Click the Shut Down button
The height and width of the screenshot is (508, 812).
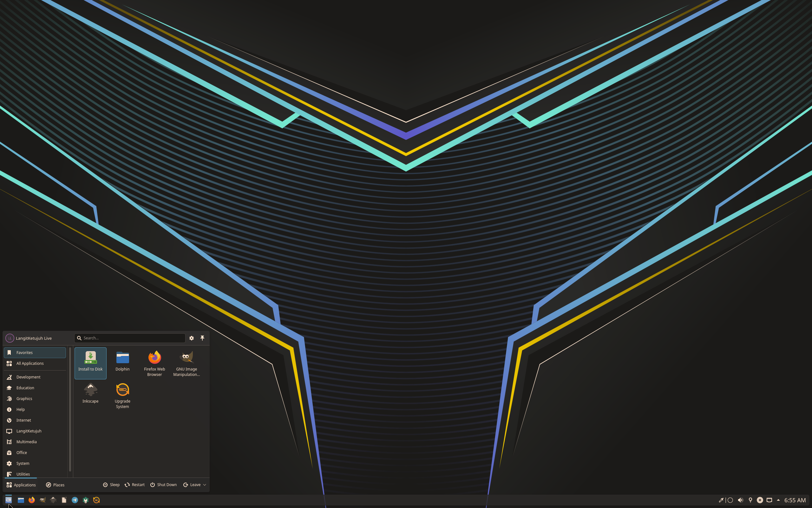pos(163,485)
